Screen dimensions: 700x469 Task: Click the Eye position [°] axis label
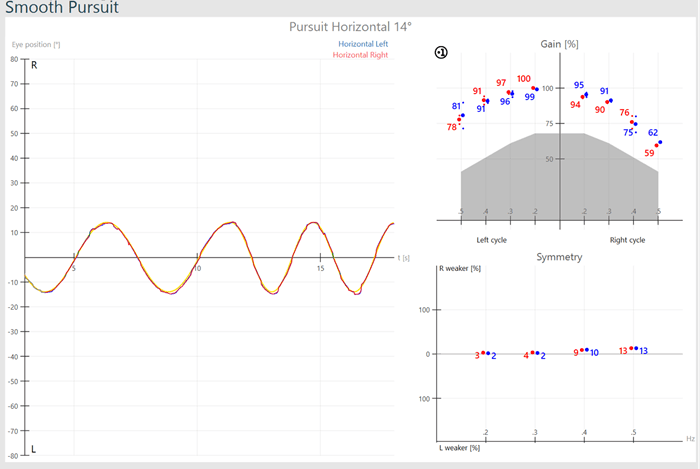(36, 45)
